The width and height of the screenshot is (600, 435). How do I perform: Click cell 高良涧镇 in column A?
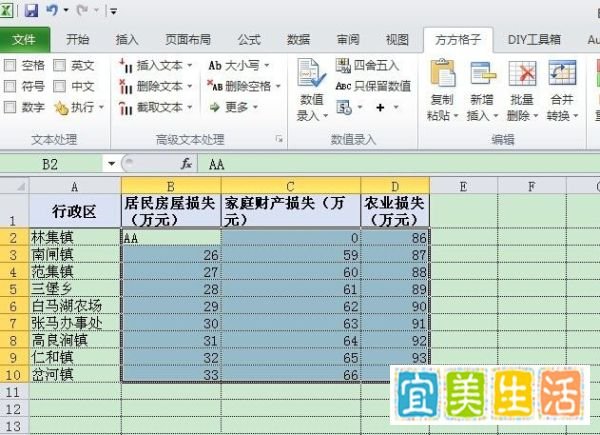[x=75, y=341]
